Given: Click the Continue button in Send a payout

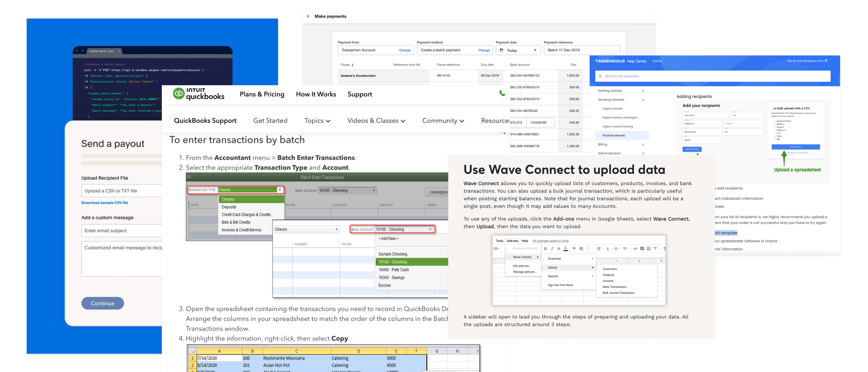Looking at the screenshot, I should [102, 303].
